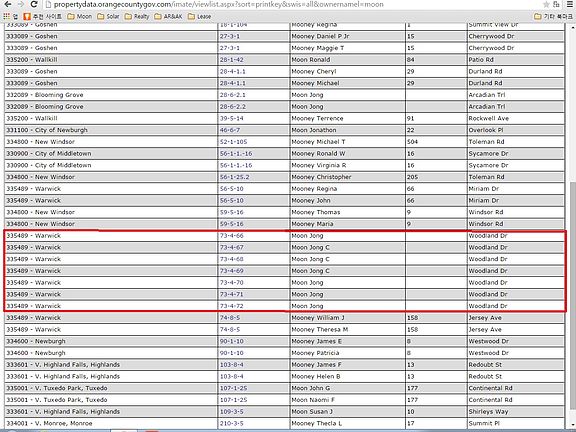Open the 74-8-5 link in Mooney William J row
The width and height of the screenshot is (576, 432).
[x=230, y=318]
